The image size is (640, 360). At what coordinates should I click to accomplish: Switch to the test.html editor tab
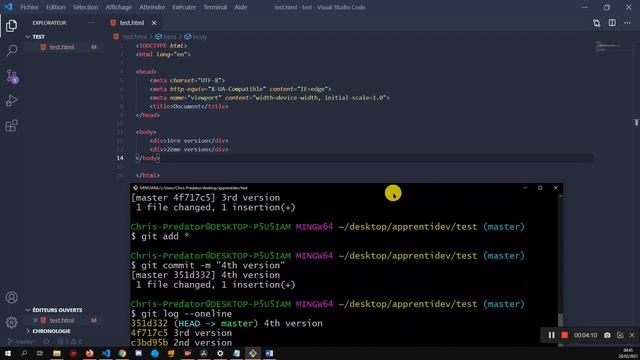(132, 23)
